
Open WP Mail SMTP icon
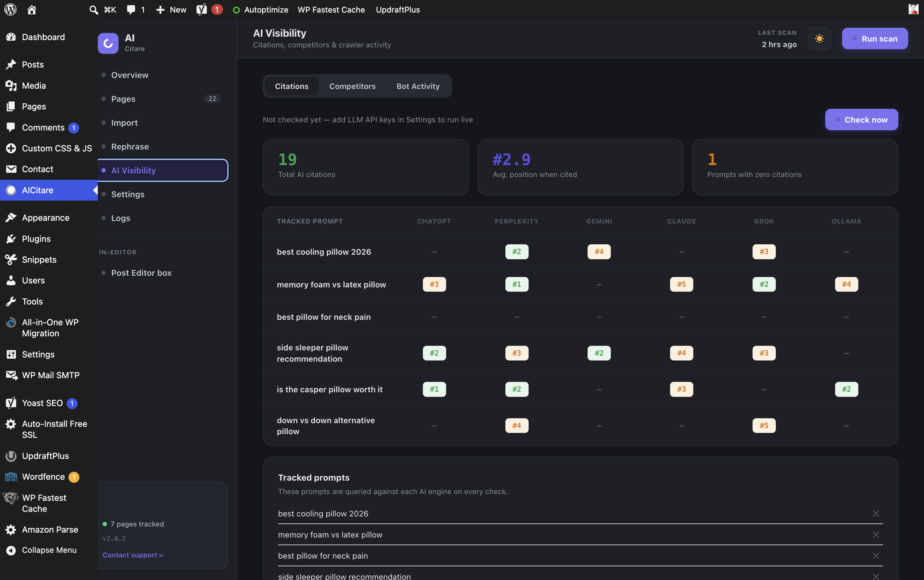pos(12,375)
